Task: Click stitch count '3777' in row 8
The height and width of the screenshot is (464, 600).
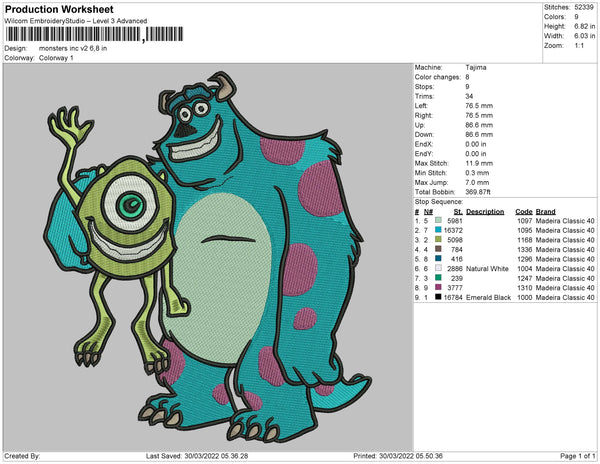Action: coord(455,288)
